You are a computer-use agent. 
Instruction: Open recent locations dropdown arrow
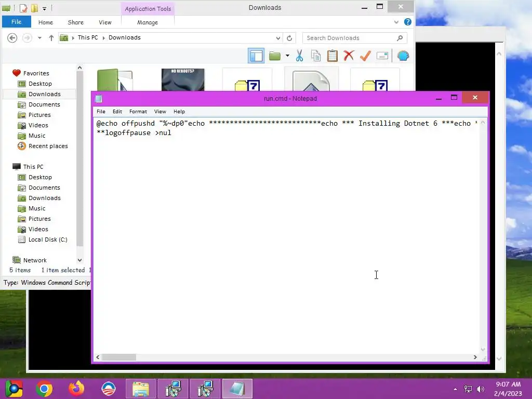39,37
